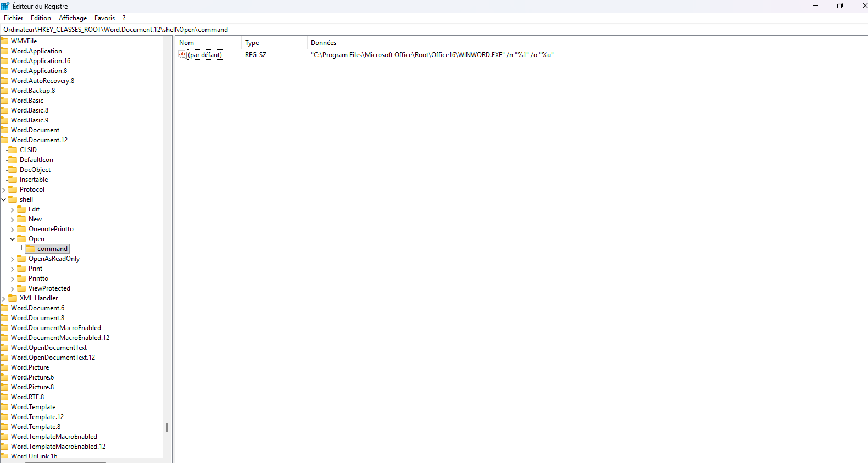Screen dimensions: 868x463
Task: Expand the Print key
Action: (x=12, y=269)
